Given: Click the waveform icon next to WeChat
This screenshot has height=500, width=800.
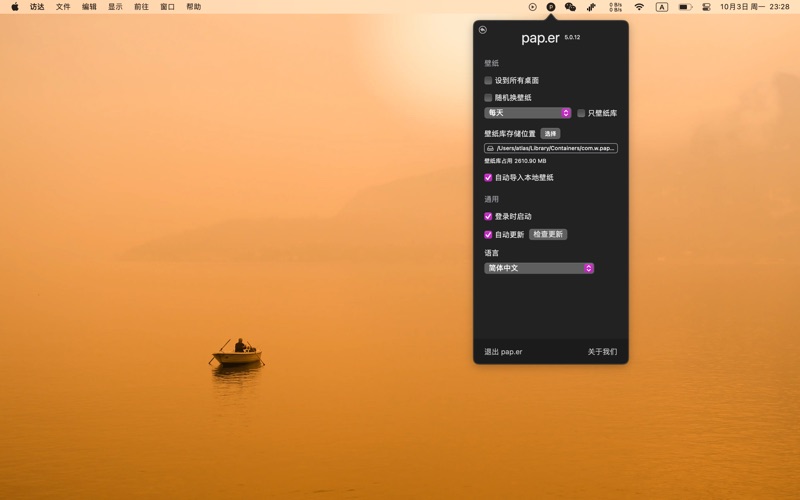Looking at the screenshot, I should point(591,7).
